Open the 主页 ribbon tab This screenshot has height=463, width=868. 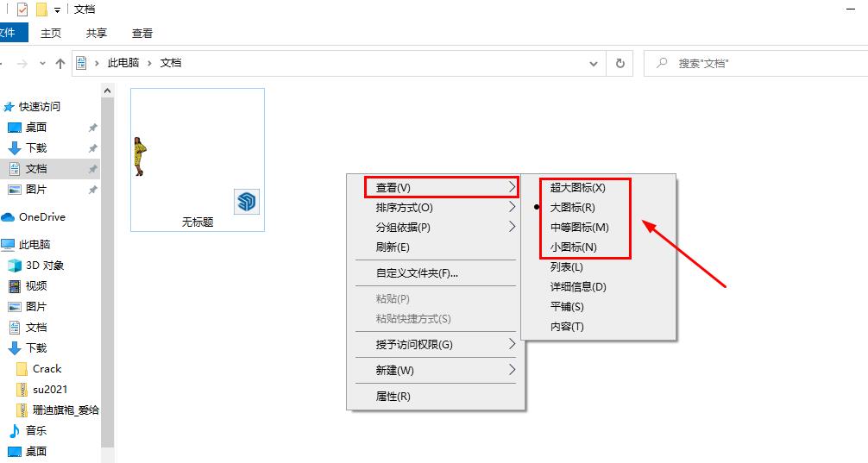click(x=51, y=33)
